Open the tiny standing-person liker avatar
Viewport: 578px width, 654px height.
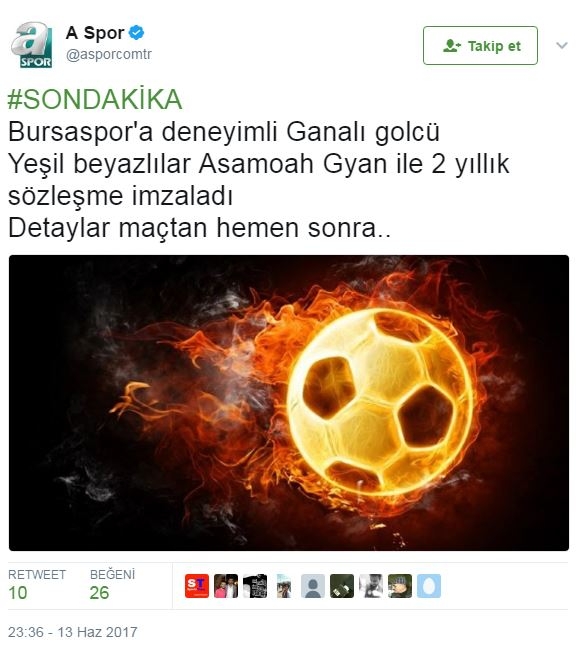(284, 586)
